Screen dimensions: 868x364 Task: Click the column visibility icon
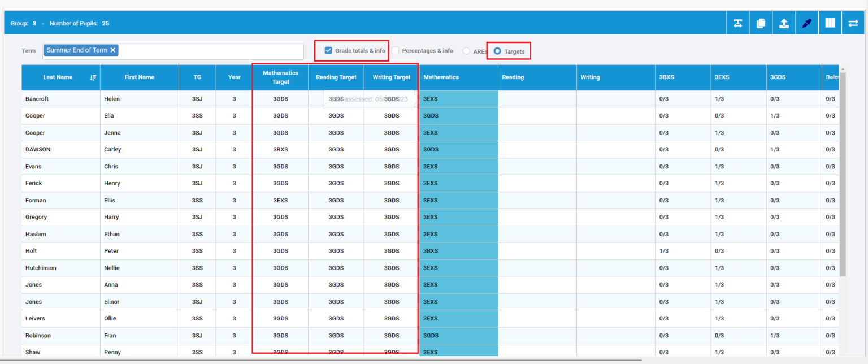coord(830,23)
